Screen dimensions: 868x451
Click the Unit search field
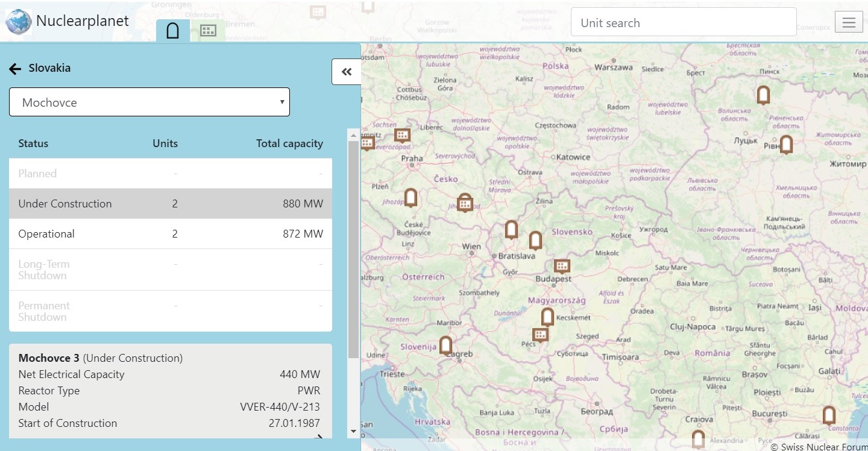tap(683, 23)
